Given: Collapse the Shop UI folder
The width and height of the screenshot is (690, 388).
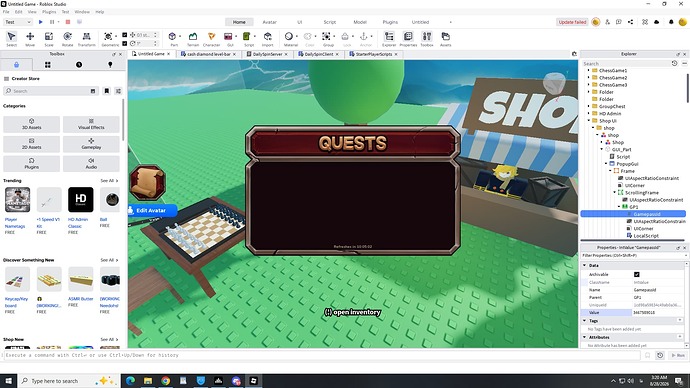Looking at the screenshot, I should (x=589, y=121).
